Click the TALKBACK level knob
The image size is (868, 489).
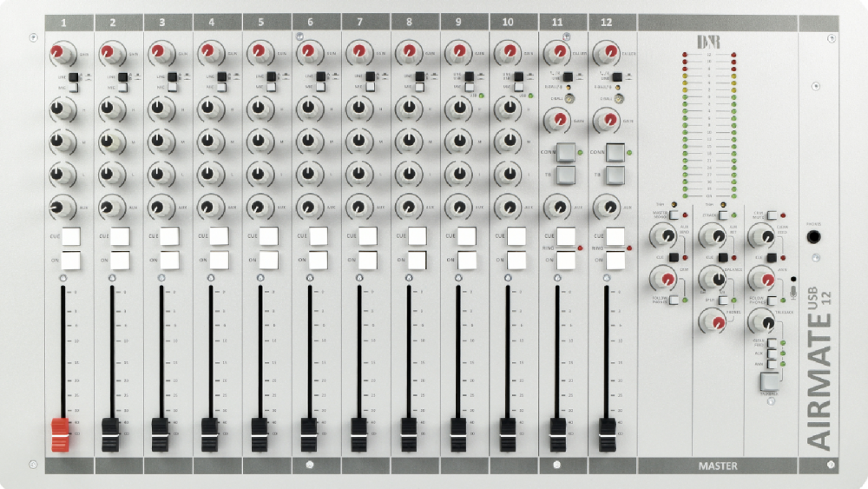[761, 320]
